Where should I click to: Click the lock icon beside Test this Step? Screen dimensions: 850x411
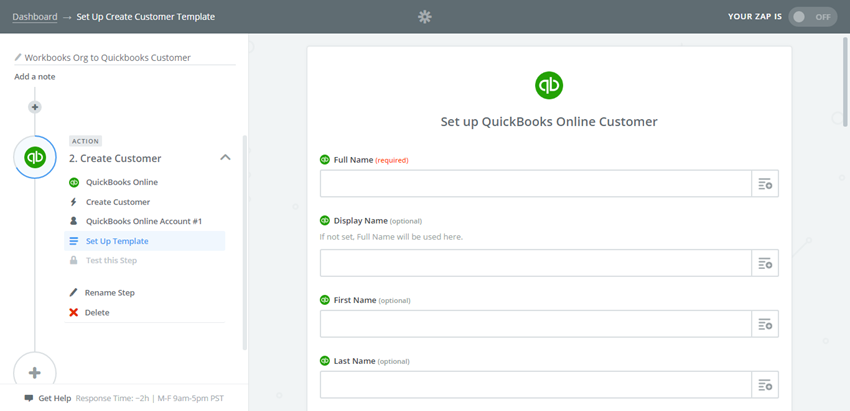pyautogui.click(x=74, y=260)
